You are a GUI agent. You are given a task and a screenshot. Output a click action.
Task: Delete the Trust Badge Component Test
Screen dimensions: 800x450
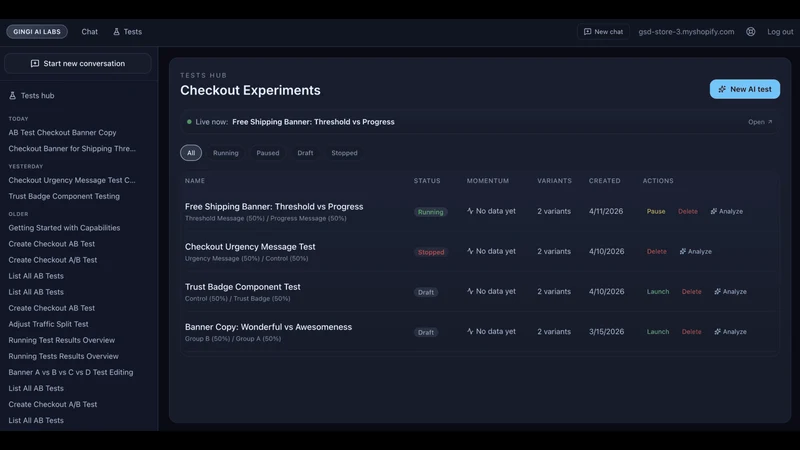[x=691, y=292]
